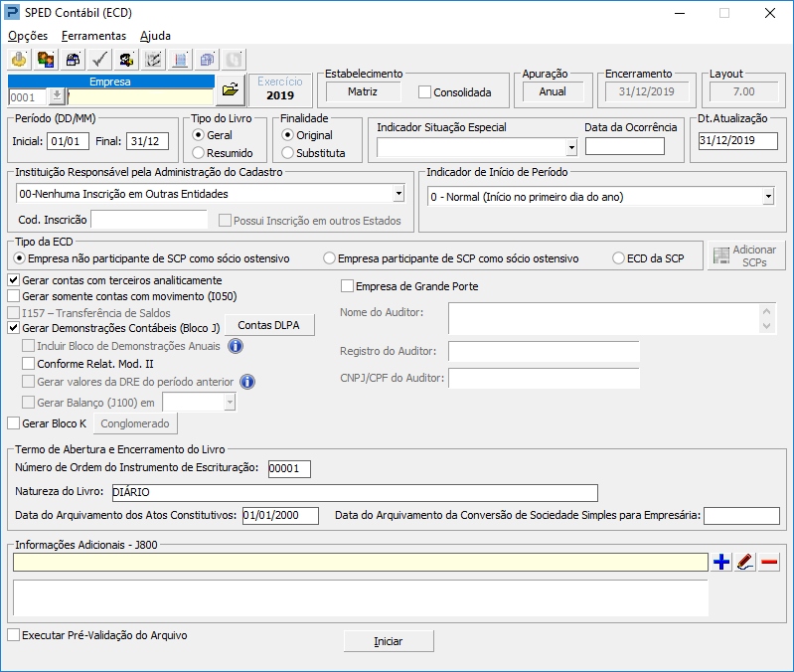The image size is (794, 672).
Task: Click the blue plus icon in Informações Adicionais
Action: [721, 562]
